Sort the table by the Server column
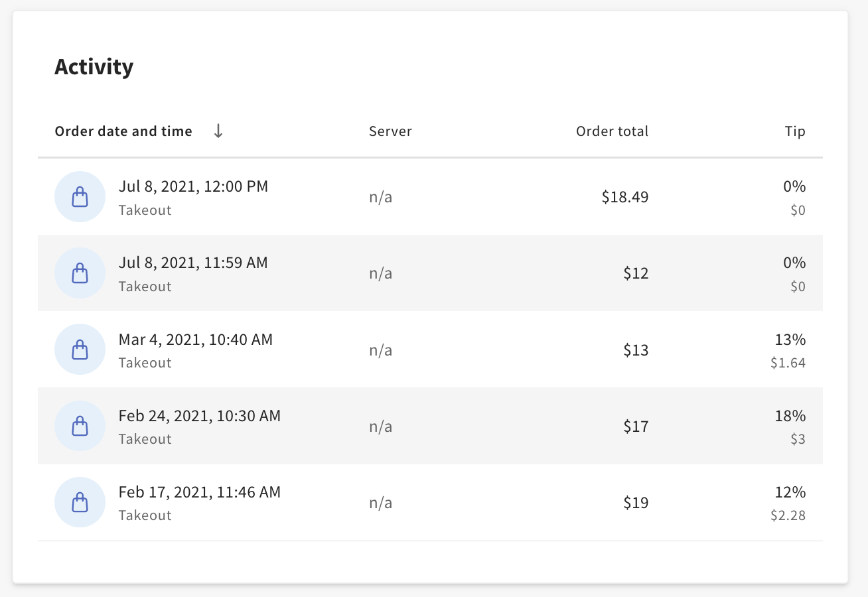The width and height of the screenshot is (868, 597). point(390,131)
